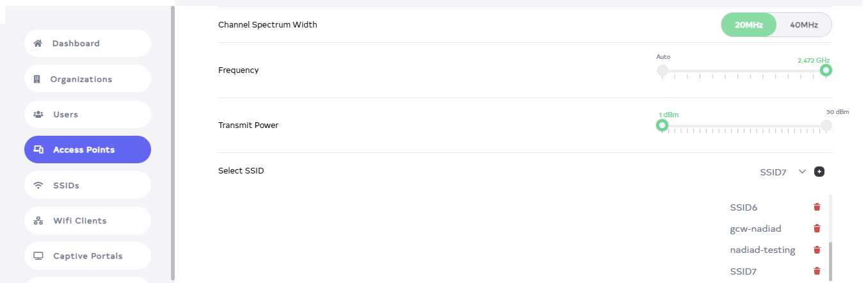Click the trash icon beside SSID7 entry

(x=817, y=271)
